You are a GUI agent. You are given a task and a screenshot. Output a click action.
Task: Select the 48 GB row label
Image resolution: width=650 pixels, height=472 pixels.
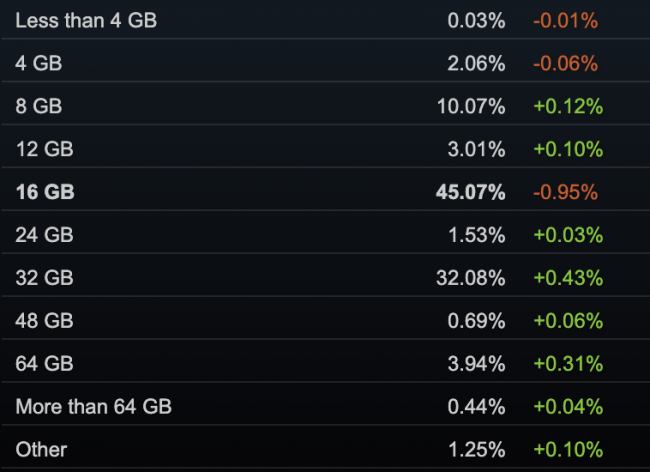(x=44, y=321)
